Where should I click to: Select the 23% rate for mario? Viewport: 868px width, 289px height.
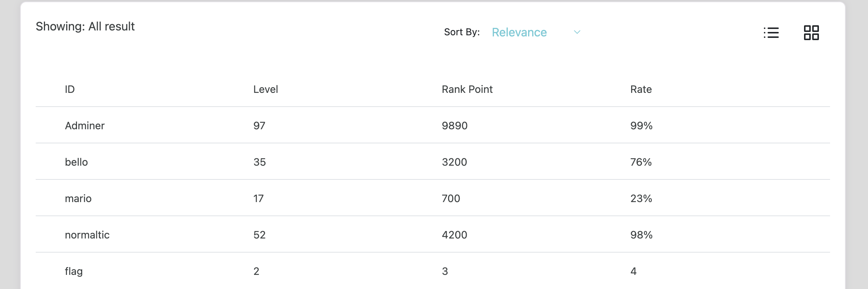point(641,198)
